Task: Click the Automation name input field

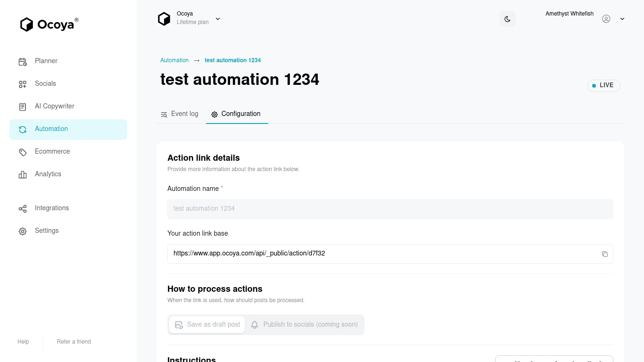Action: pyautogui.click(x=390, y=209)
